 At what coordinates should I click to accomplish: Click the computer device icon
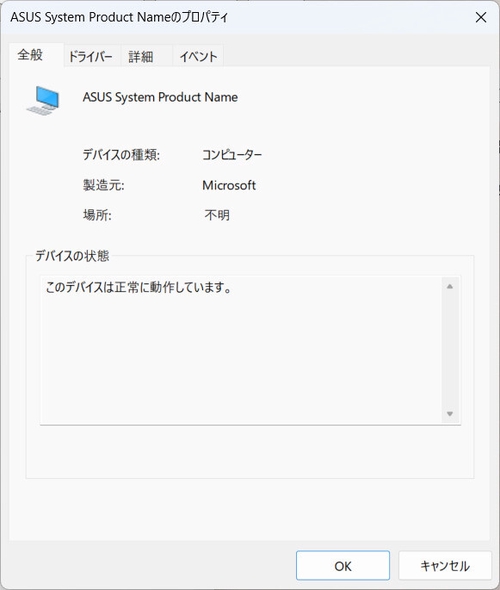click(43, 100)
